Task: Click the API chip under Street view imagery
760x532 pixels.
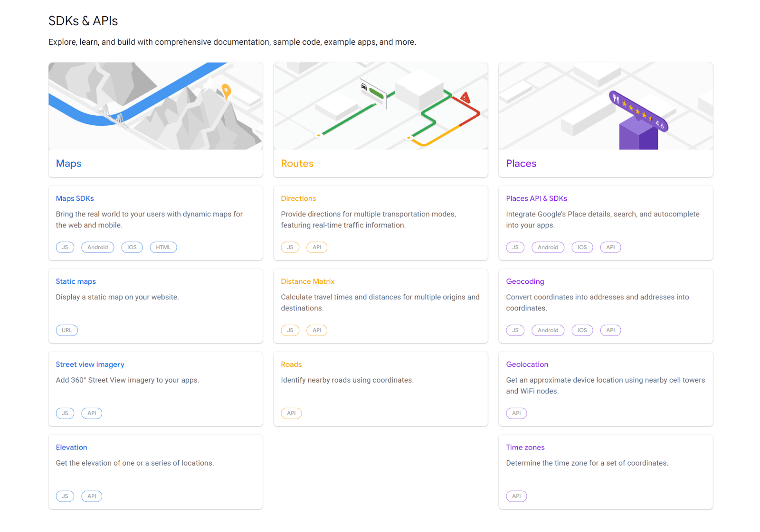Action: tap(92, 413)
